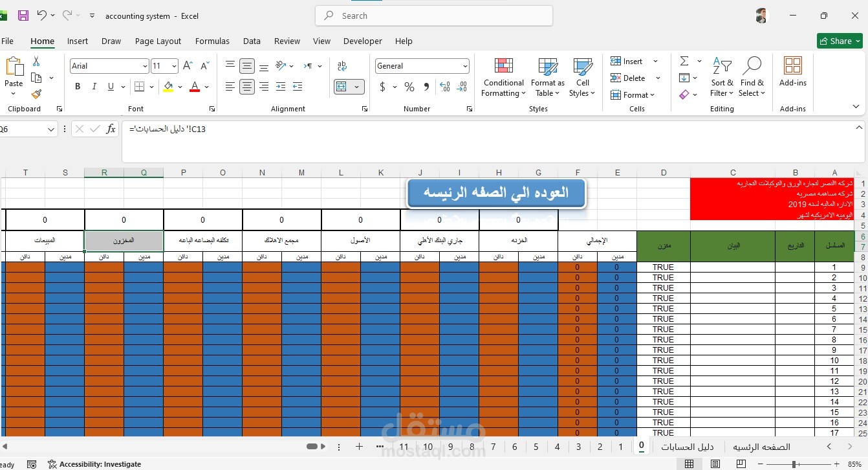Image resolution: width=868 pixels, height=470 pixels.
Task: Open Conditional Formatting menu
Action: pyautogui.click(x=503, y=78)
